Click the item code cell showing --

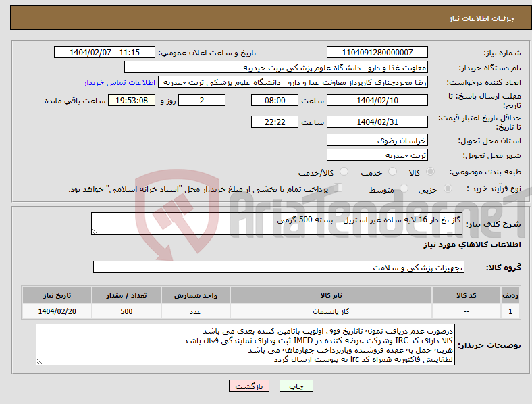pyautogui.click(x=467, y=311)
